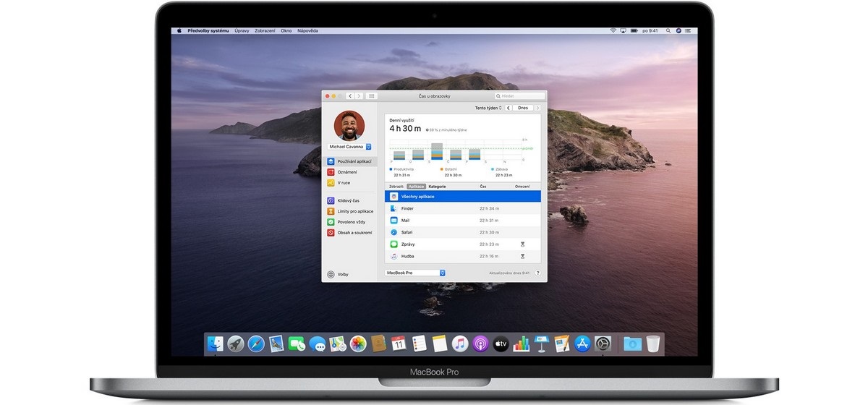Image resolution: width=868 pixels, height=405 pixels.
Task: Show all preferences grid button
Action: point(372,95)
